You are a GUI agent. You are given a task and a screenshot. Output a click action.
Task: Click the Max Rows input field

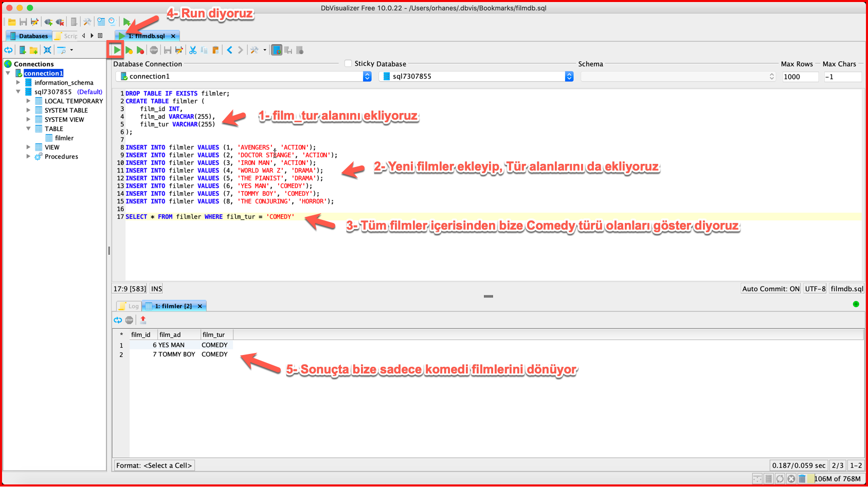(x=800, y=77)
